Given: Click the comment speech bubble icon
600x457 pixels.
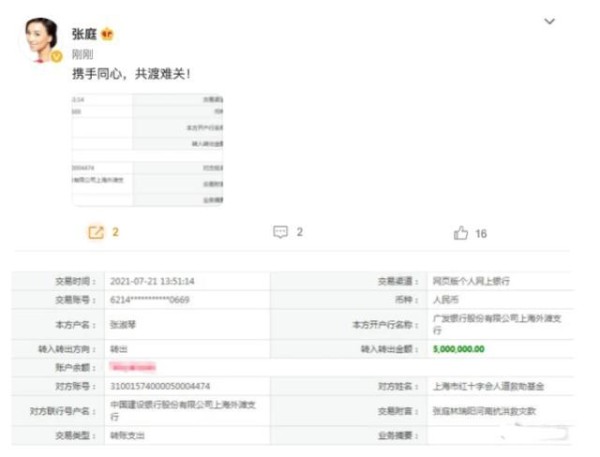Looking at the screenshot, I should point(281,232).
